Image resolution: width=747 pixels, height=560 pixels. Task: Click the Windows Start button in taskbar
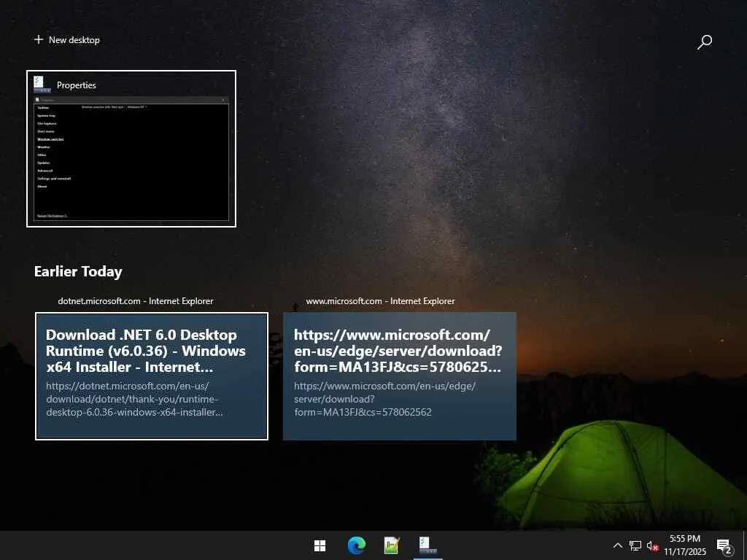click(320, 545)
